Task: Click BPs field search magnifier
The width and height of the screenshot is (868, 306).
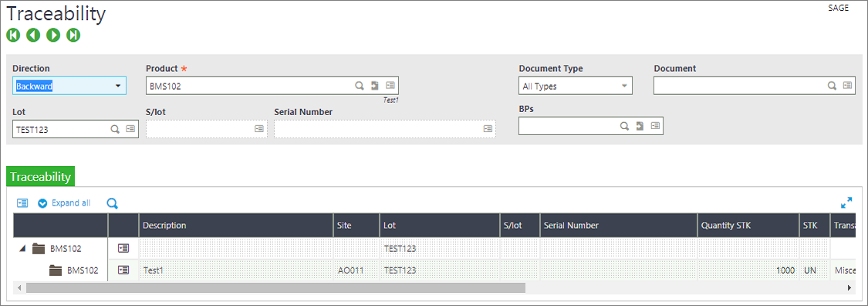Action: [x=624, y=126]
